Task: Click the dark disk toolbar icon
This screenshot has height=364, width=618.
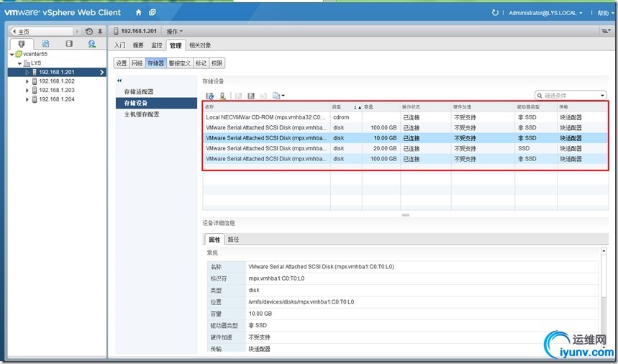Action: coord(251,96)
